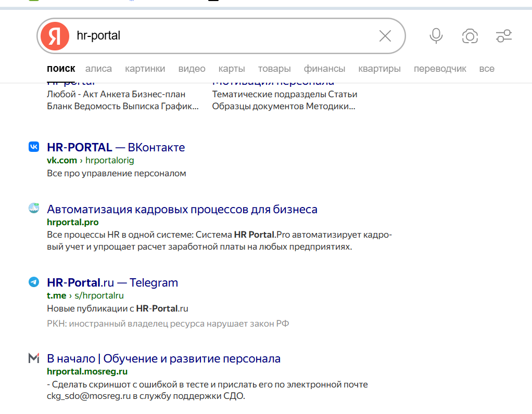This screenshot has height=414, width=532.
Task: Select the квартиры tab
Action: [x=379, y=69]
